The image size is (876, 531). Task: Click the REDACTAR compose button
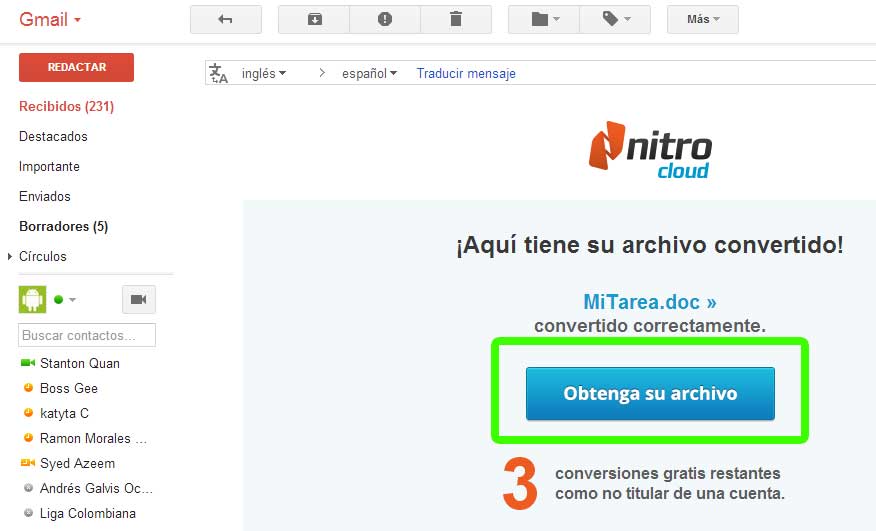coord(77,67)
